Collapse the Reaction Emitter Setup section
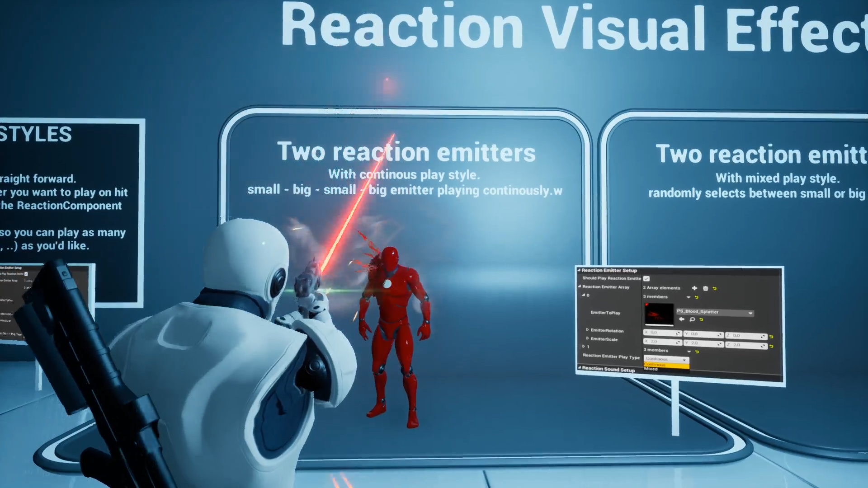Image resolution: width=868 pixels, height=488 pixels. click(579, 270)
